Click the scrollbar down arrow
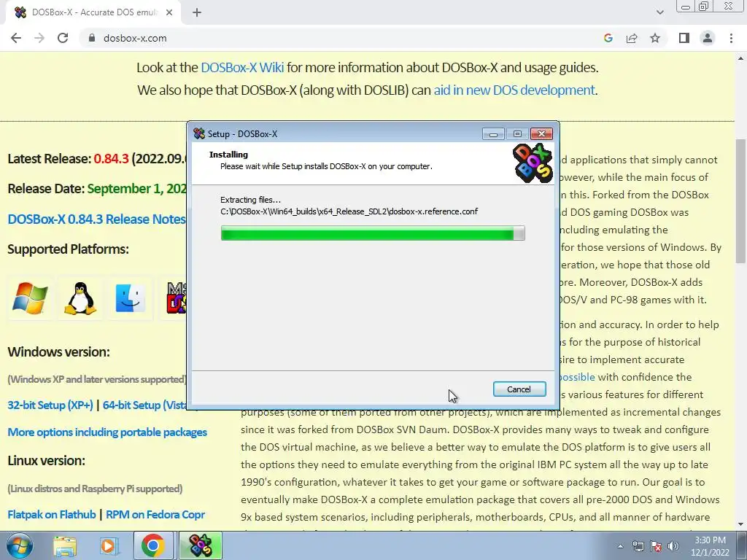Screen dimensions: 747x560 [740, 524]
